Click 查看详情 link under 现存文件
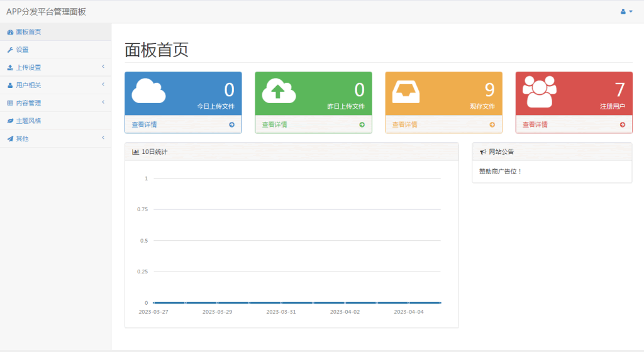The height and width of the screenshot is (352, 644). (x=405, y=124)
